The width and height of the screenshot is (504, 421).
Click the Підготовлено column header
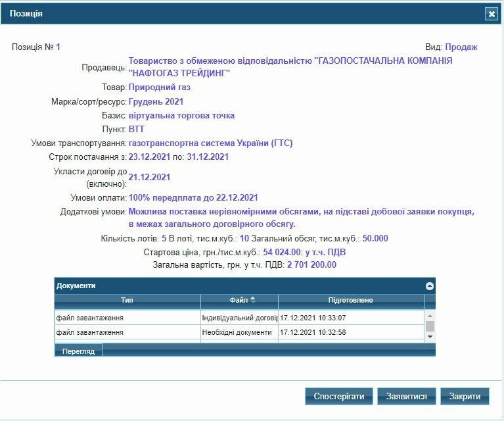351,300
